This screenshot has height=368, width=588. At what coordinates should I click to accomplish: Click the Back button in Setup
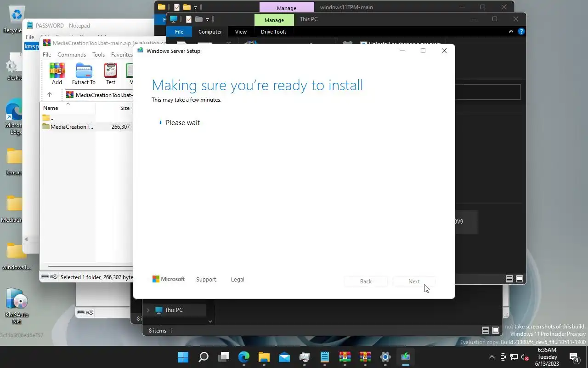366,281
